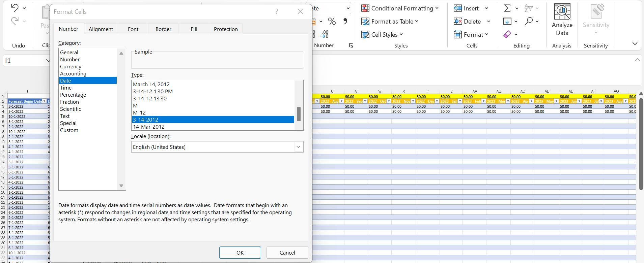The image size is (644, 263).
Task: Select Date category
Action: (x=88, y=81)
